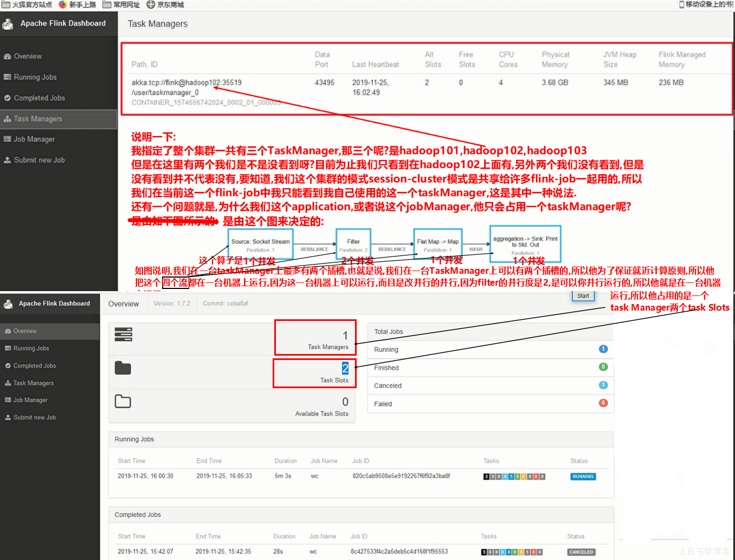Screen dimensions: 735x560
Task: Open Overview in lower dashboard sidebar
Action: tap(25, 331)
